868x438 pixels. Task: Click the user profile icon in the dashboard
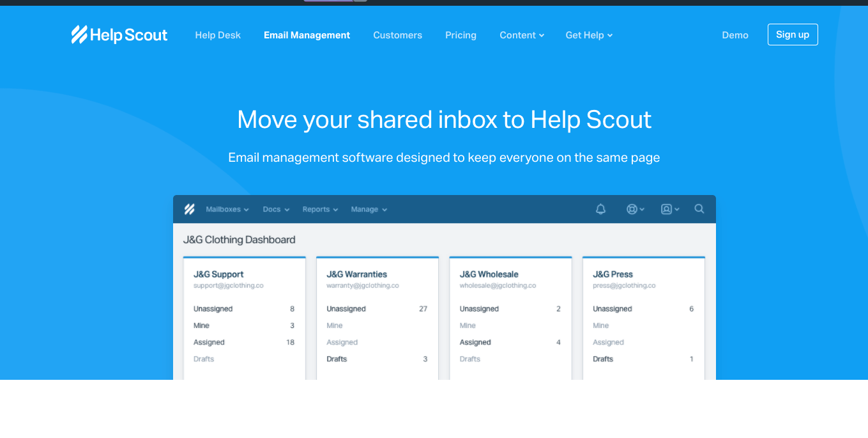pyautogui.click(x=670, y=209)
